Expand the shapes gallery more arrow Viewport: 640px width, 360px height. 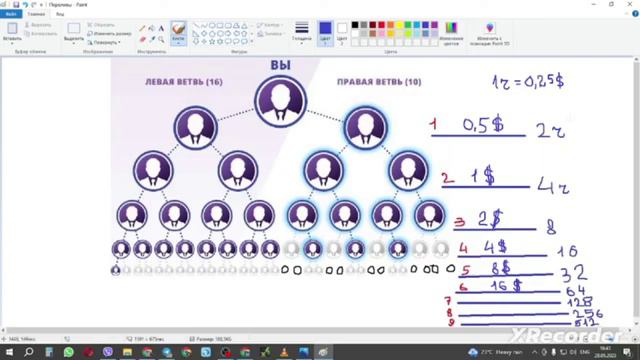tap(251, 42)
